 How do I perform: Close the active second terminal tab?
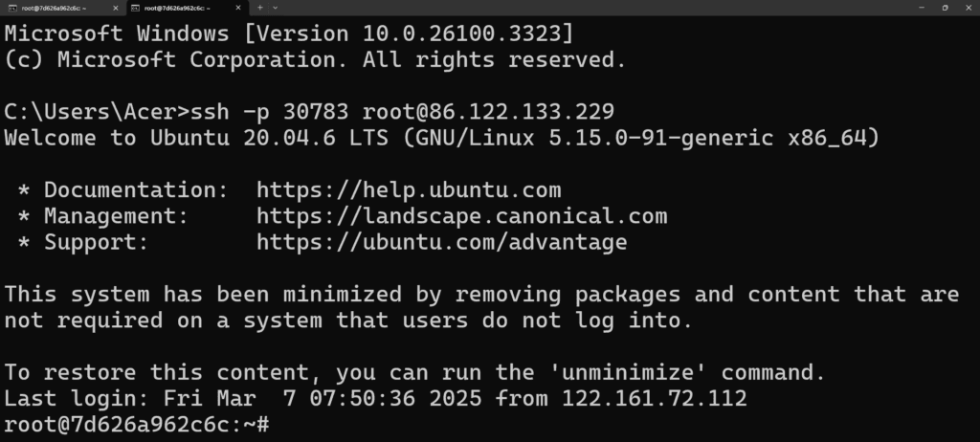point(239,8)
